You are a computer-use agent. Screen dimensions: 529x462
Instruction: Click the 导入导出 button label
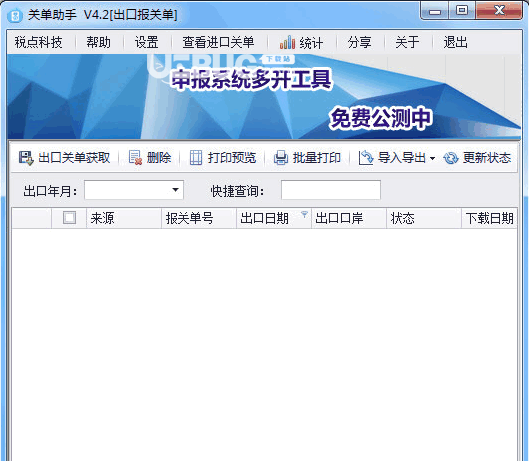pyautogui.click(x=401, y=158)
